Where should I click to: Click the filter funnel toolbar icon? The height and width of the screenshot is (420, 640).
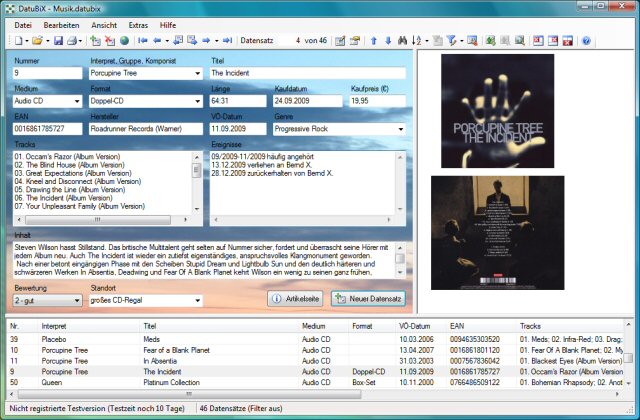pyautogui.click(x=453, y=41)
